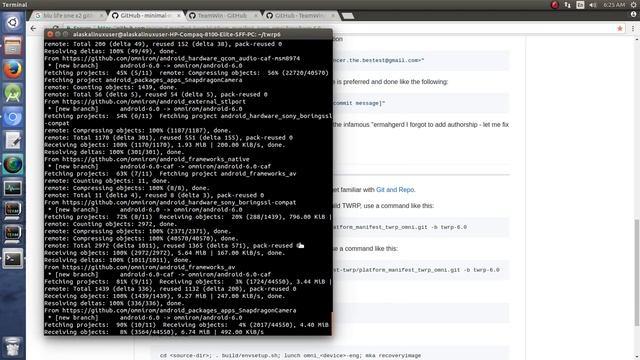This screenshot has height=360, width=640.
Task: Click the bookmark star in address bar
Action: point(620,29)
